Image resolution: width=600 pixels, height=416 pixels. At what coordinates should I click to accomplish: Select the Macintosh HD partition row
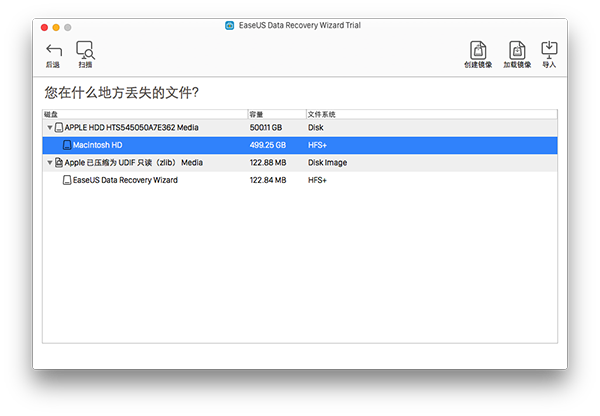click(x=300, y=145)
